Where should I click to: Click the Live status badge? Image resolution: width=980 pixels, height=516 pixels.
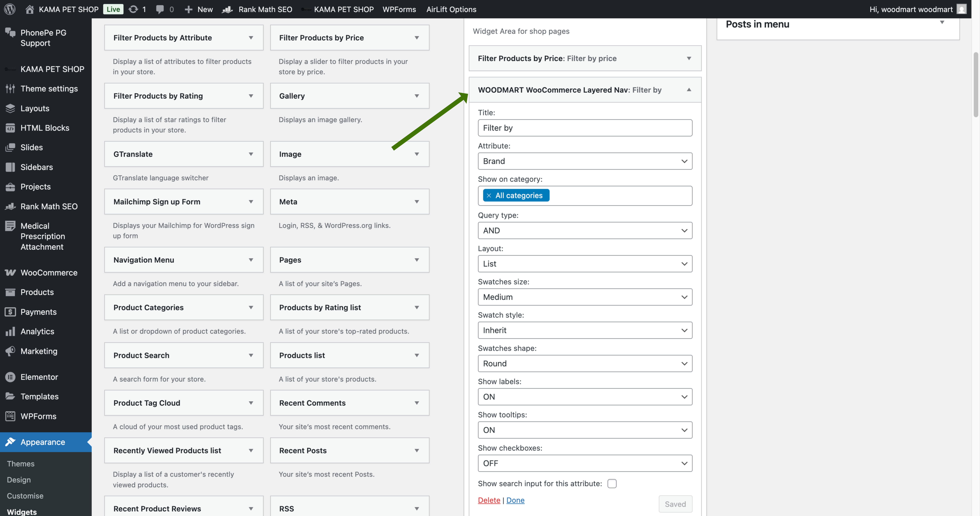click(x=113, y=9)
